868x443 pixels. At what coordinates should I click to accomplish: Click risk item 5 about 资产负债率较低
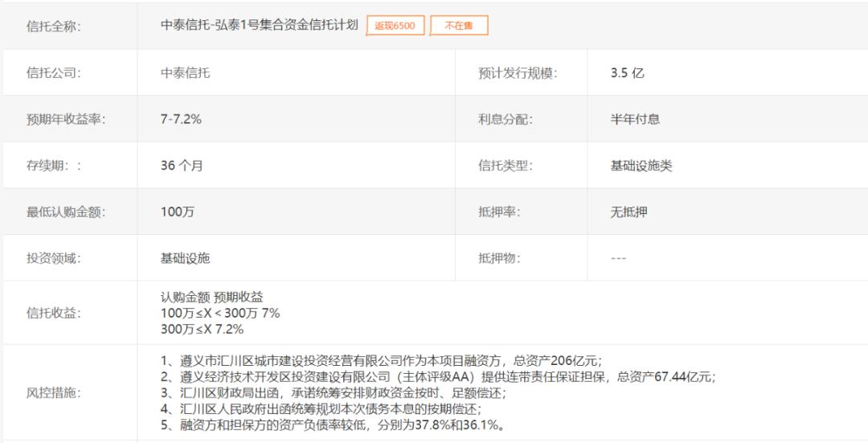coord(333,425)
